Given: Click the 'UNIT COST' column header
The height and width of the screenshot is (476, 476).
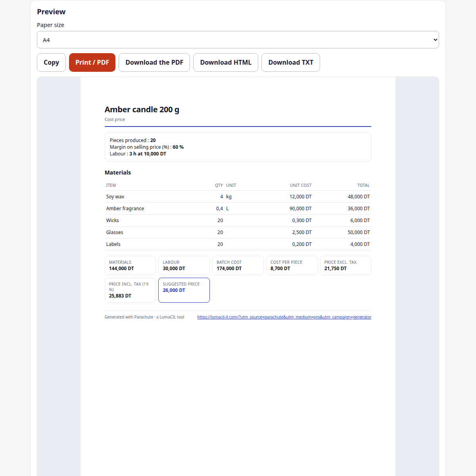Looking at the screenshot, I should coord(301,185).
